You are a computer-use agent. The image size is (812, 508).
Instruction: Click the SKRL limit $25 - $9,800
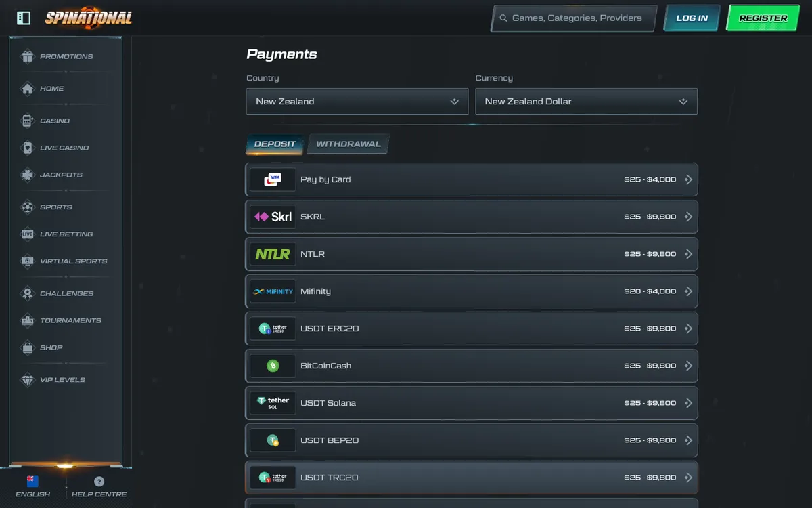tap(650, 217)
